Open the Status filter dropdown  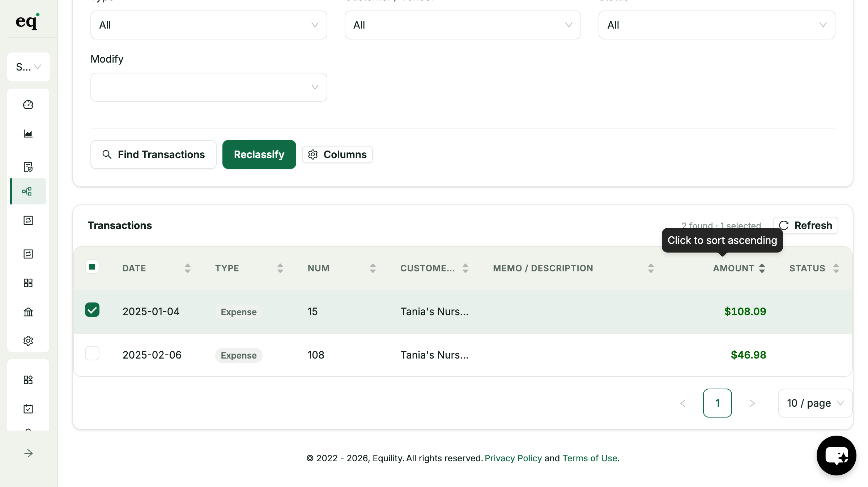pos(717,25)
